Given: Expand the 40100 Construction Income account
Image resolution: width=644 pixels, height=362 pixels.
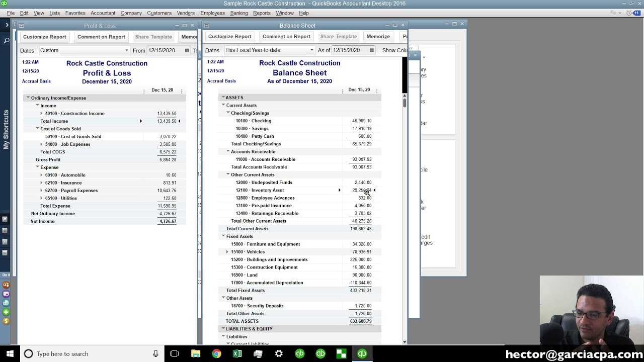Looking at the screenshot, I should [41, 114].
